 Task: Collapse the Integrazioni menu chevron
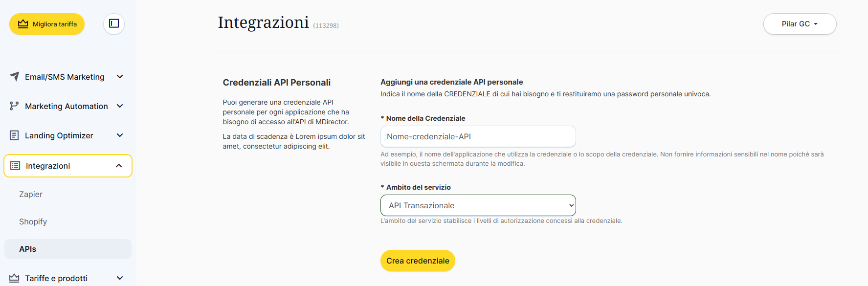click(119, 166)
